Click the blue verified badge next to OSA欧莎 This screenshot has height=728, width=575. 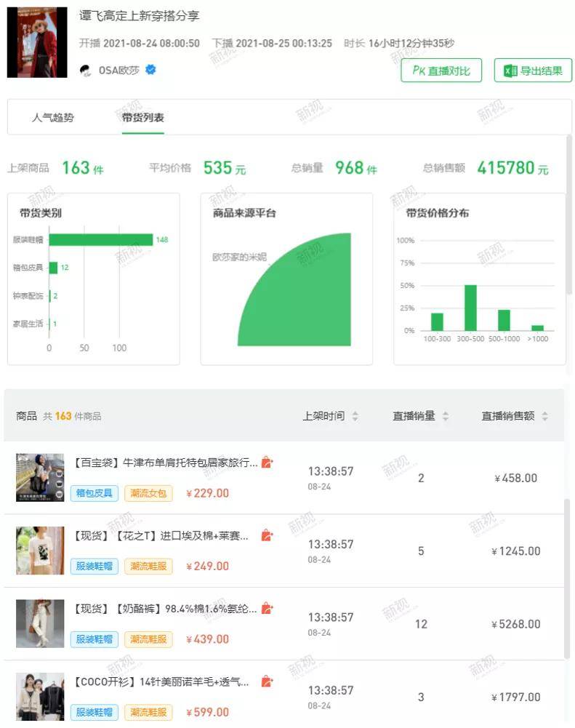tap(150, 70)
